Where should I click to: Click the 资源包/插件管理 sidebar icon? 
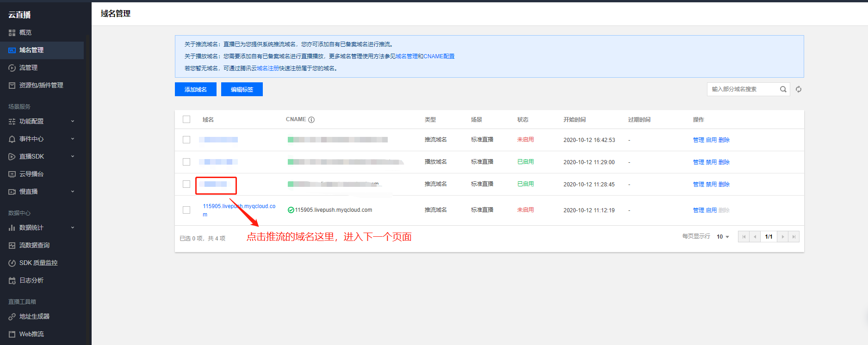(x=12, y=85)
